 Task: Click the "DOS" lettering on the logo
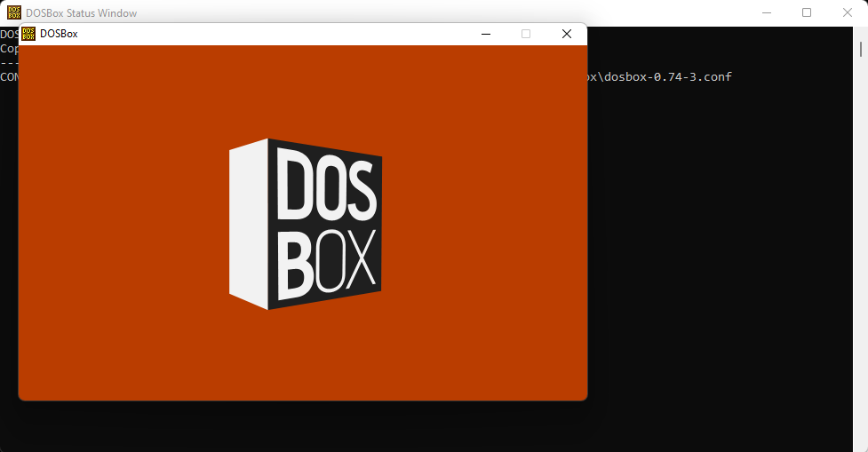tap(327, 185)
